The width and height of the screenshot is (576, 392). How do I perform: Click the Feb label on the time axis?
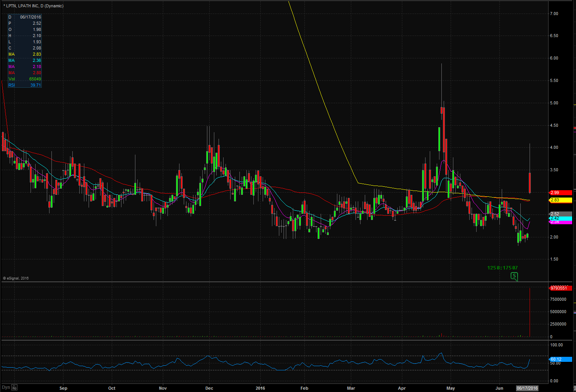click(x=304, y=388)
